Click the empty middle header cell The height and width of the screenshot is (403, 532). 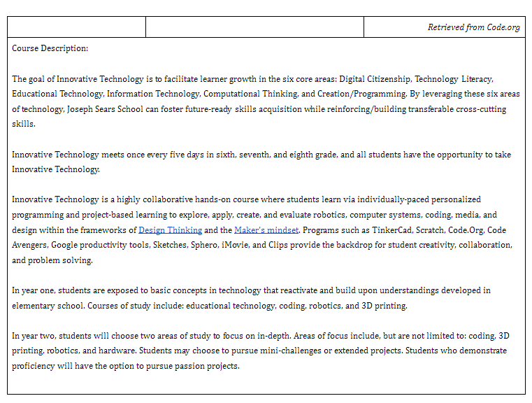(254, 27)
